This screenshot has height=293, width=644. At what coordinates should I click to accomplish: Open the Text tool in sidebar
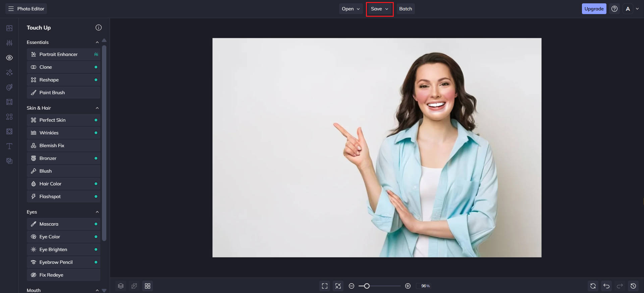(9, 146)
